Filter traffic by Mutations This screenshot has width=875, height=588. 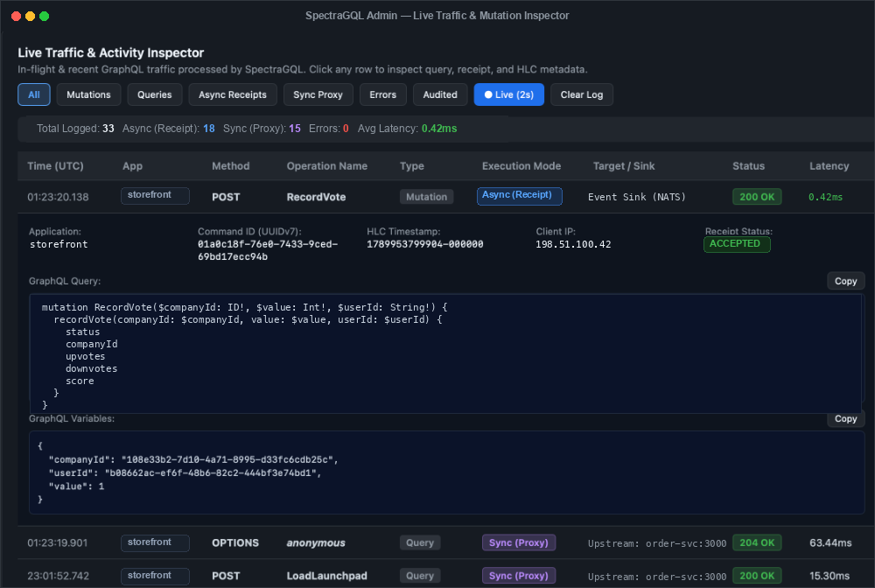click(88, 94)
